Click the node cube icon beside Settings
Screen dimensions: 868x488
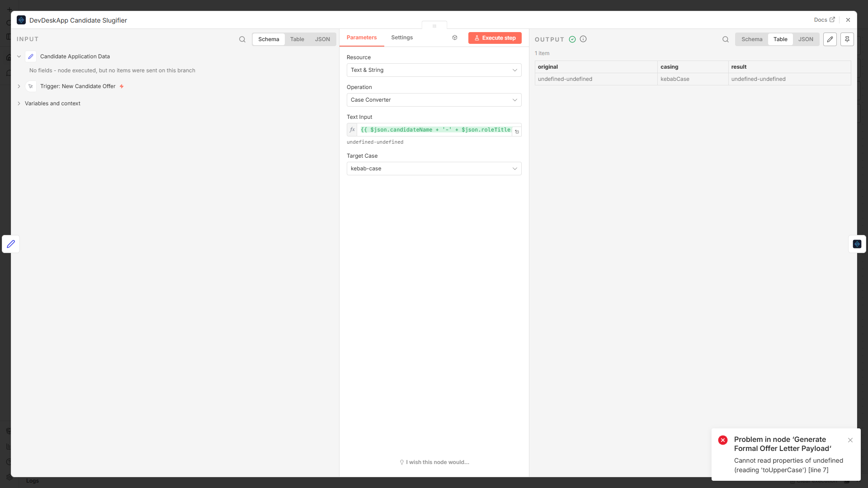(x=455, y=38)
